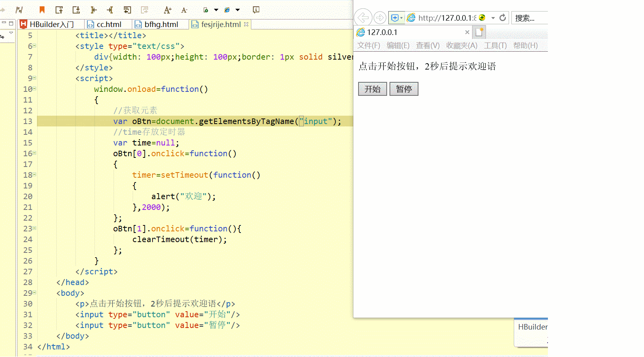Click the 暂停 button in the browser page
This screenshot has height=357, width=644.
[x=404, y=89]
